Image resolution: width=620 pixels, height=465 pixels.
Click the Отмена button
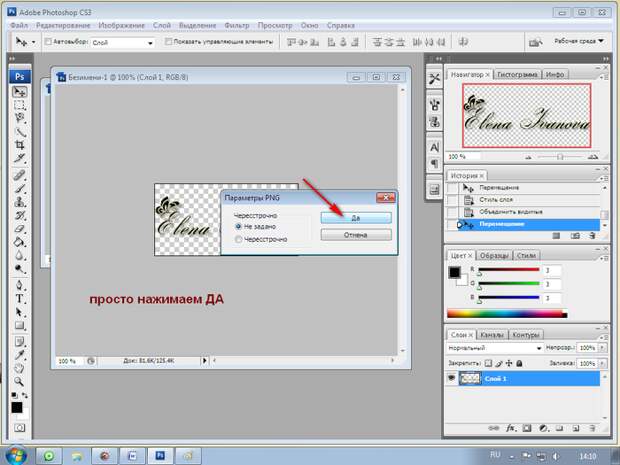pyautogui.click(x=356, y=235)
